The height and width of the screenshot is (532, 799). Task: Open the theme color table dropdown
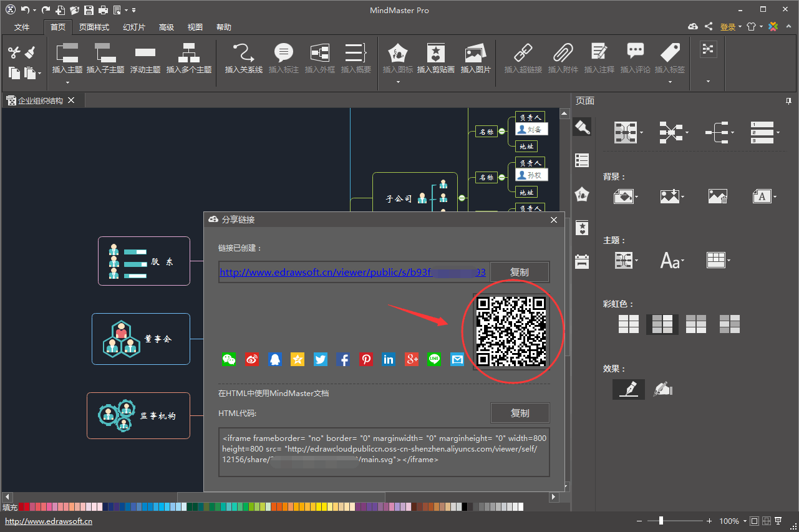pyautogui.click(x=719, y=260)
